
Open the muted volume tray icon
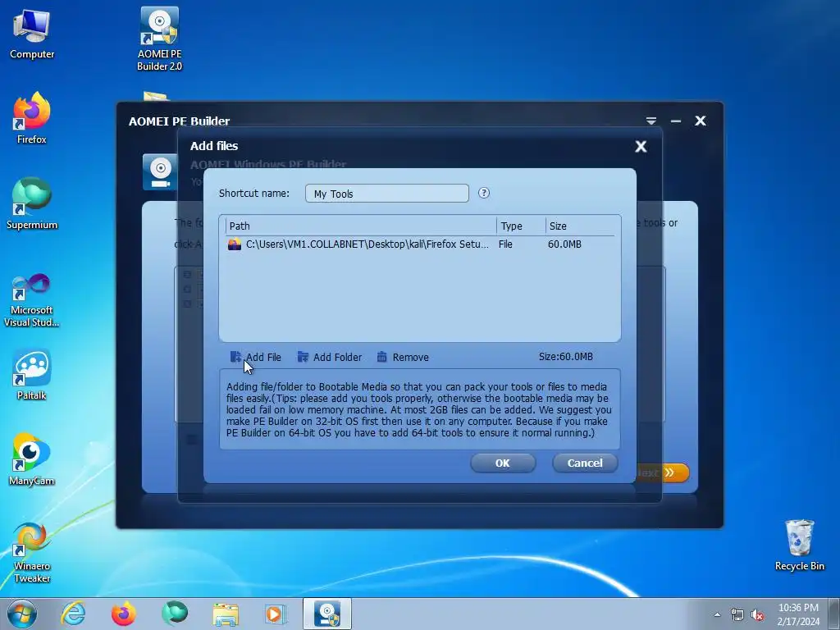point(757,614)
